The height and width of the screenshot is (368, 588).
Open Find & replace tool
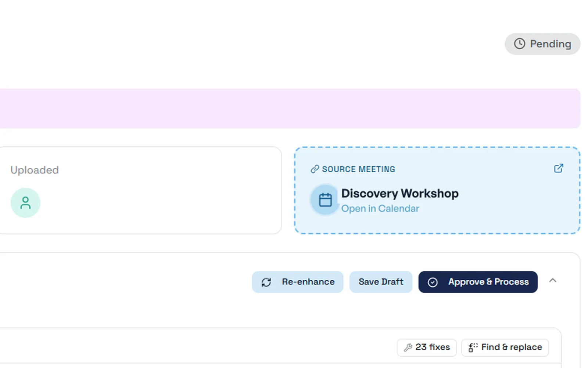click(x=505, y=347)
